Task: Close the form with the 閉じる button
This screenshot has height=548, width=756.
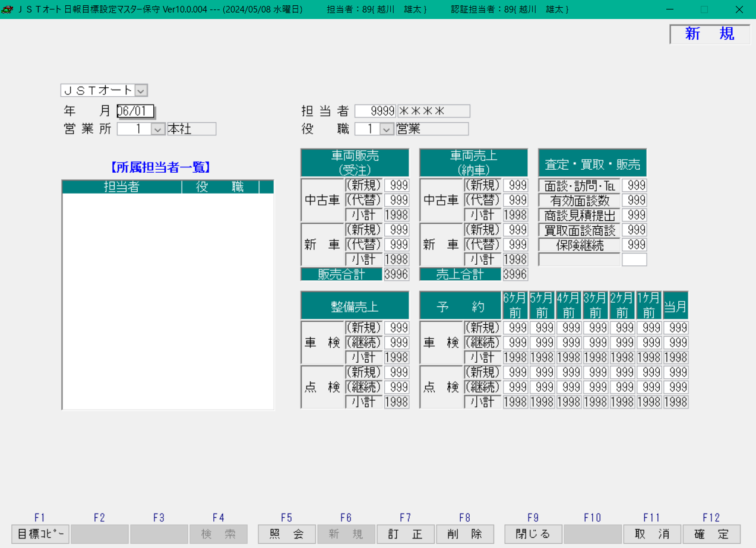Action: click(533, 534)
